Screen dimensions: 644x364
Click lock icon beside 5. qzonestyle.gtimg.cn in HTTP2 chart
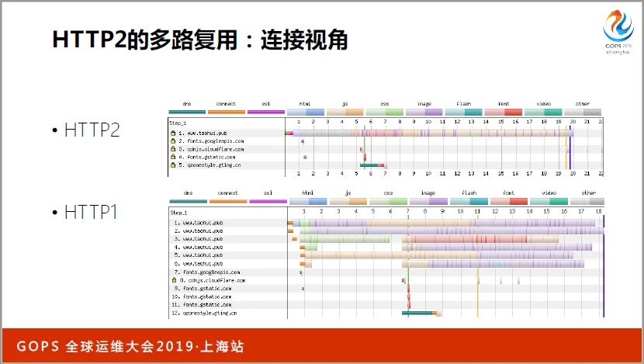pyautogui.click(x=173, y=165)
